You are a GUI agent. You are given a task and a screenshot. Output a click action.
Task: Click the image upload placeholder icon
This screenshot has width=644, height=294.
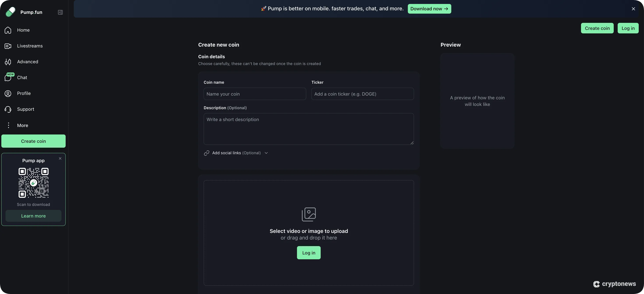pyautogui.click(x=308, y=214)
